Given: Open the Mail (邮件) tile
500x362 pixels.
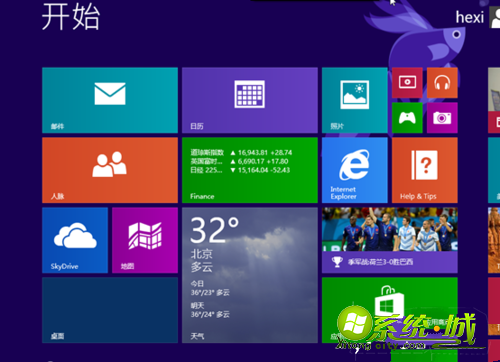Looking at the screenshot, I should click(110, 100).
